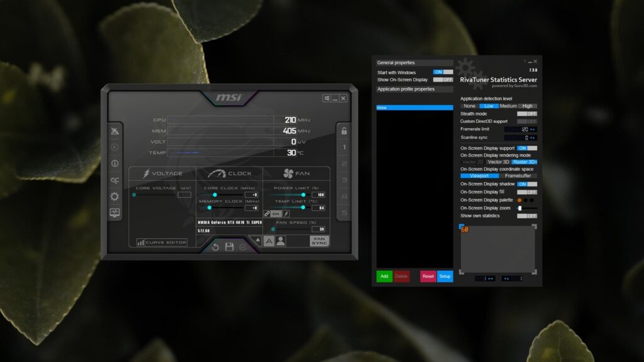
Task: Click the K button in Afterburner sidebar
Action: point(114,147)
